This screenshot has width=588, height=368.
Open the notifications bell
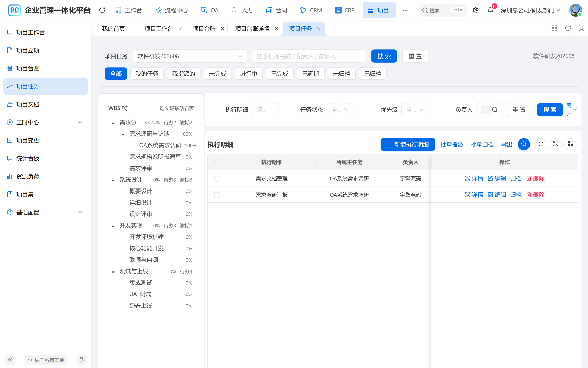(490, 10)
